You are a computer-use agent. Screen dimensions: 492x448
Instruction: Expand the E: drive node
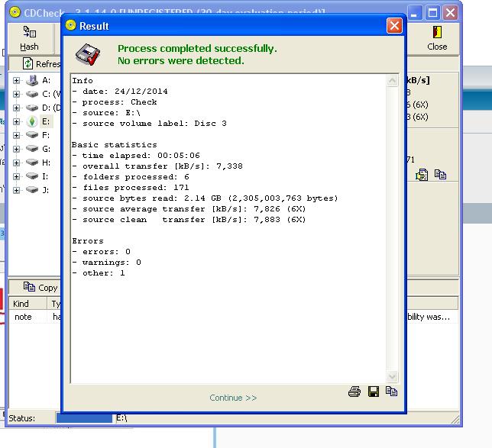click(x=17, y=121)
